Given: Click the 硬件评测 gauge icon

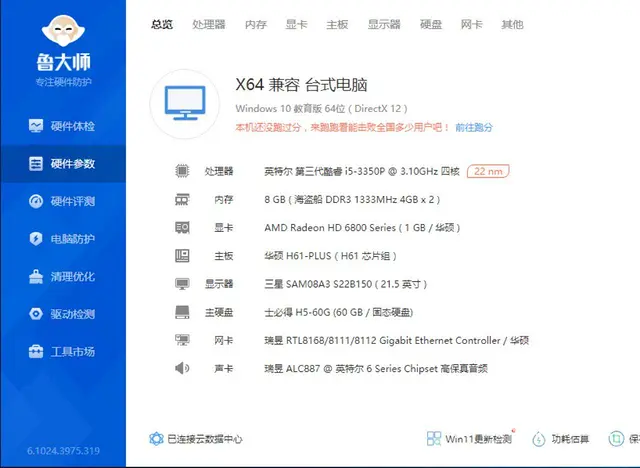Looking at the screenshot, I should pyautogui.click(x=36, y=201).
